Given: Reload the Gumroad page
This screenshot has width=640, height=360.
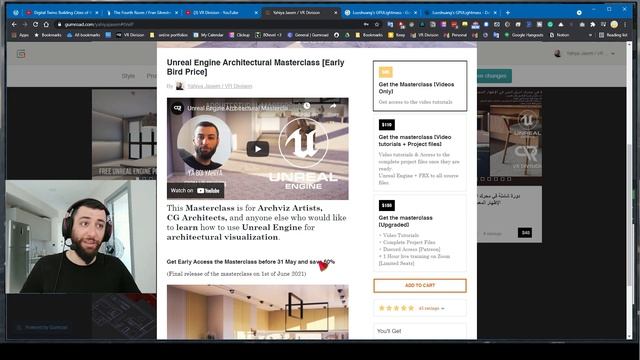Looking at the screenshot, I should [x=36, y=24].
